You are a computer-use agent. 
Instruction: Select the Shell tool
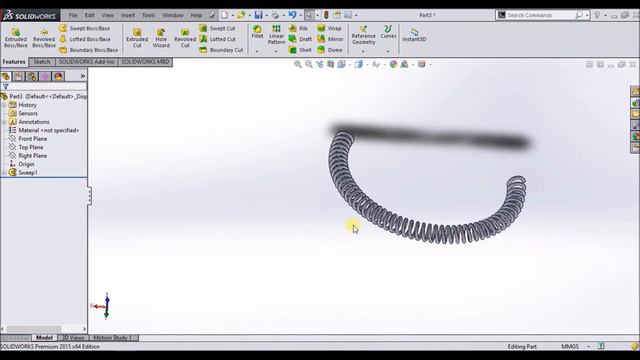[300, 50]
